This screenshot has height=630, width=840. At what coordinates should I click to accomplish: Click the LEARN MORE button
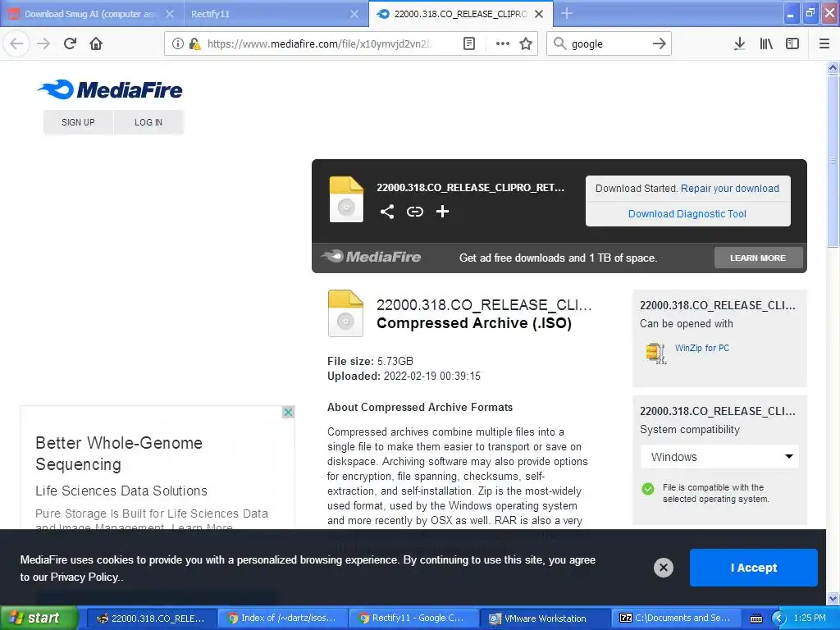click(758, 258)
